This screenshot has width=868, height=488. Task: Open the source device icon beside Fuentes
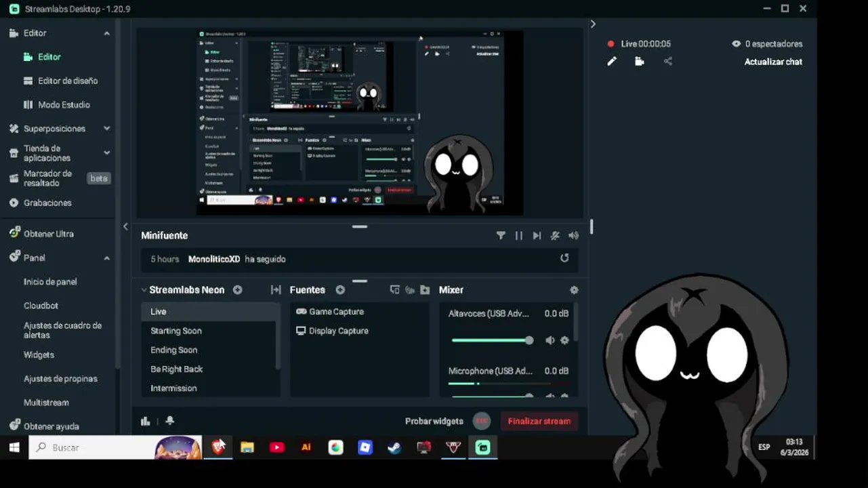click(x=394, y=290)
